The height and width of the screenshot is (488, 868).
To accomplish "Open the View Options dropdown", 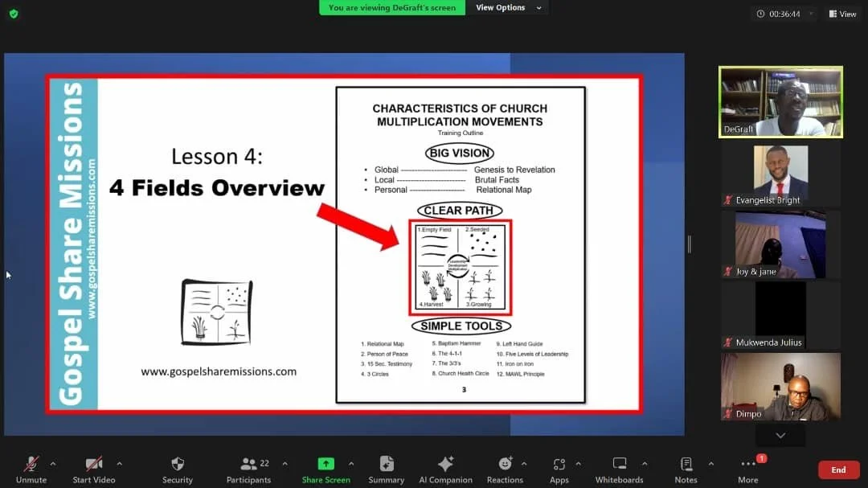I will (508, 8).
